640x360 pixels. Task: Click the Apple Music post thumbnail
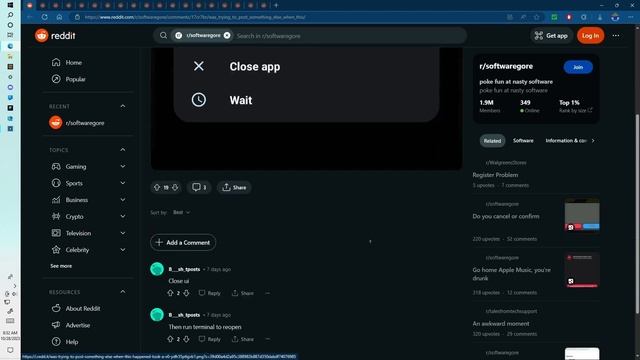click(582, 270)
